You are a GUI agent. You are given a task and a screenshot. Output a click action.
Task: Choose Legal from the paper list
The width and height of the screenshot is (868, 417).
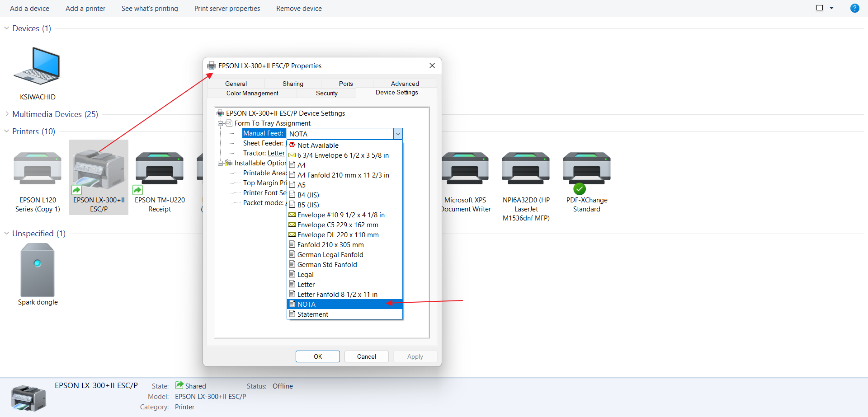[344, 275]
